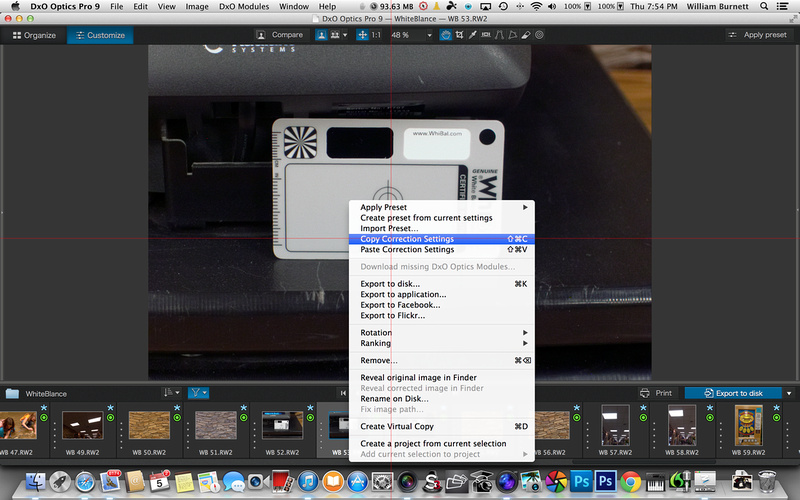Screen dimensions: 800x500
Task: Open Finder from the dock
Action: point(36,481)
